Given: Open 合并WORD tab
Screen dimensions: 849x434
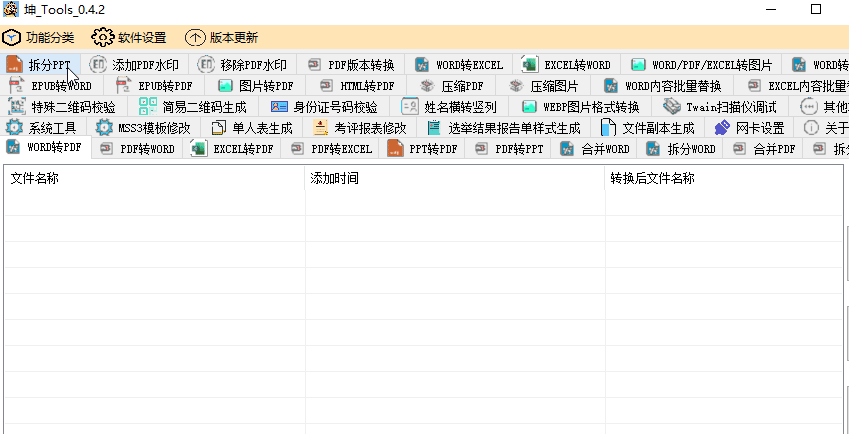Looking at the screenshot, I should [595, 148].
